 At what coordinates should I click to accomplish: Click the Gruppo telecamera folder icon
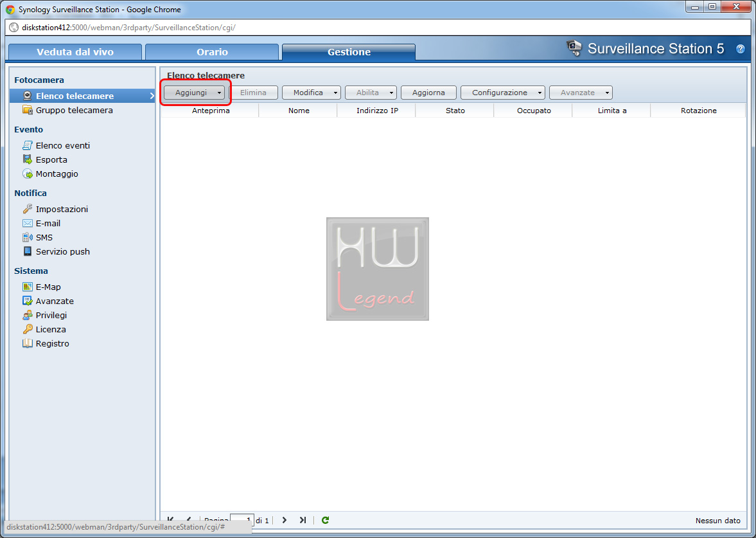(x=28, y=110)
